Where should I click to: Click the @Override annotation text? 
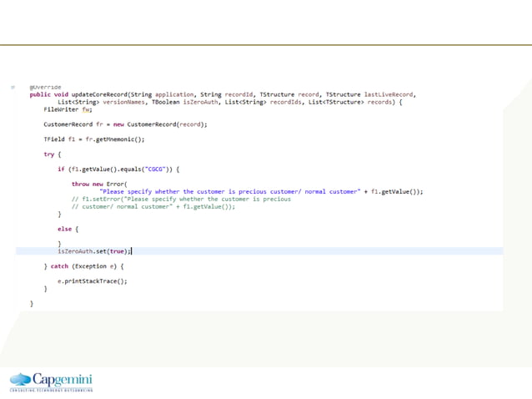point(45,88)
